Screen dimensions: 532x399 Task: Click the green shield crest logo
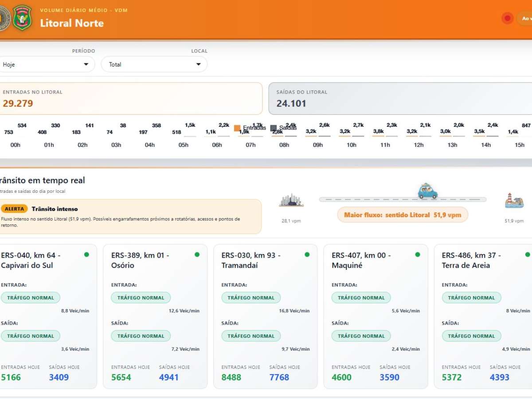tap(22, 18)
